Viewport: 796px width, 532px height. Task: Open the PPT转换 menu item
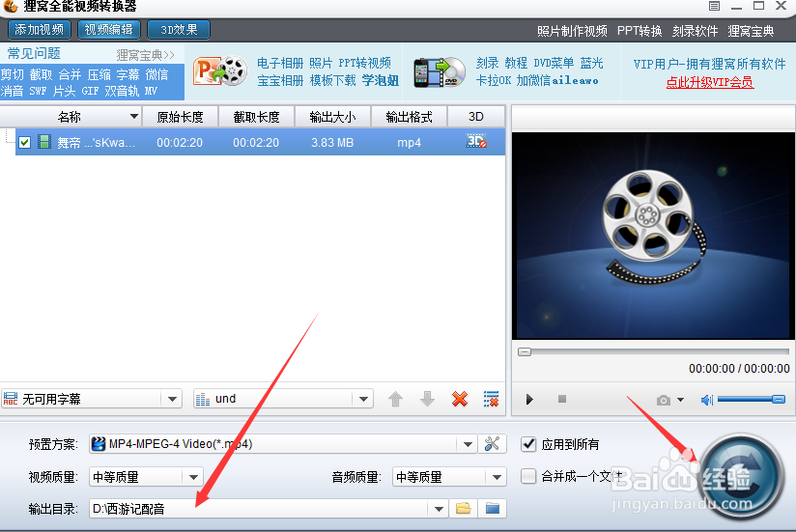tap(640, 31)
